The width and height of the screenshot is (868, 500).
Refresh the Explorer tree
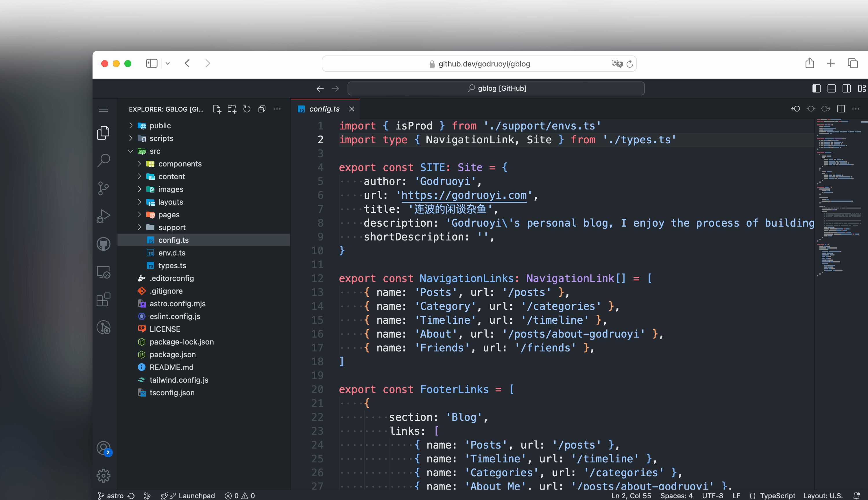pyautogui.click(x=247, y=109)
